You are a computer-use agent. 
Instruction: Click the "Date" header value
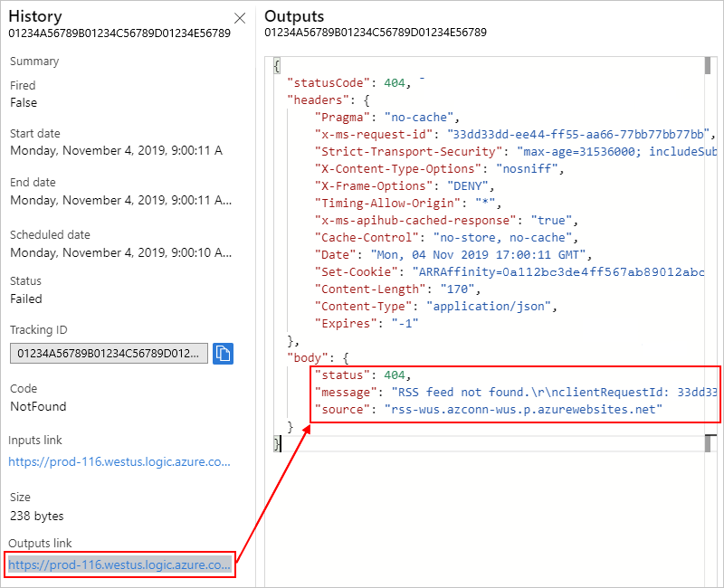(x=478, y=255)
